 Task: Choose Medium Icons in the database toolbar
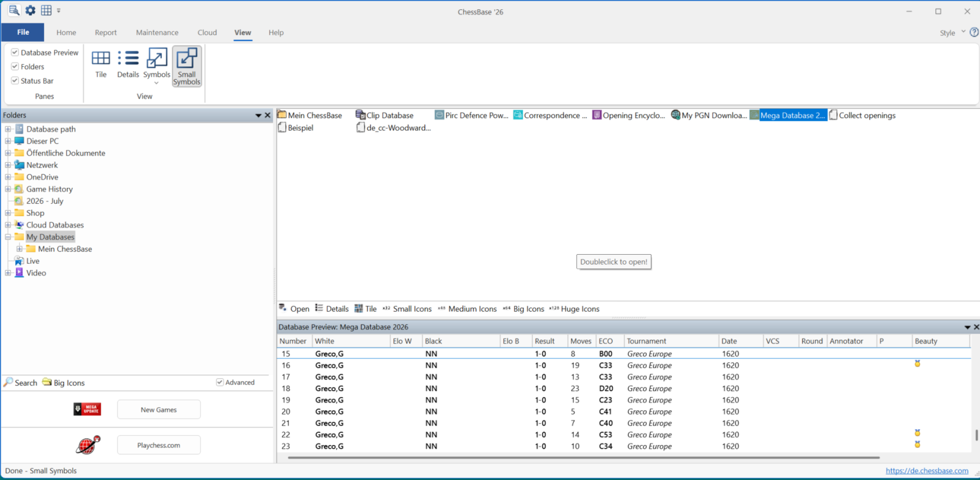click(x=467, y=309)
